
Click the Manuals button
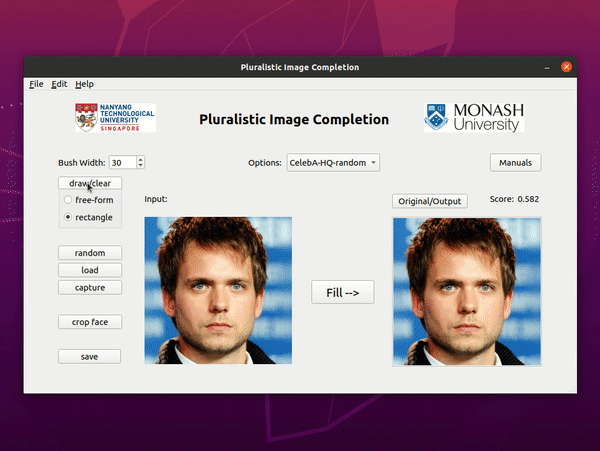pyautogui.click(x=515, y=163)
